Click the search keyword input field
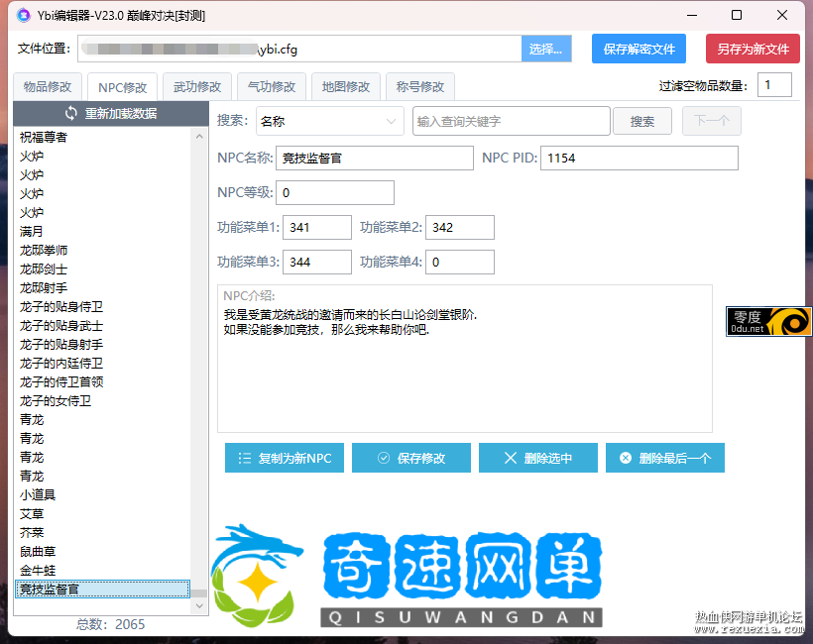 [511, 121]
